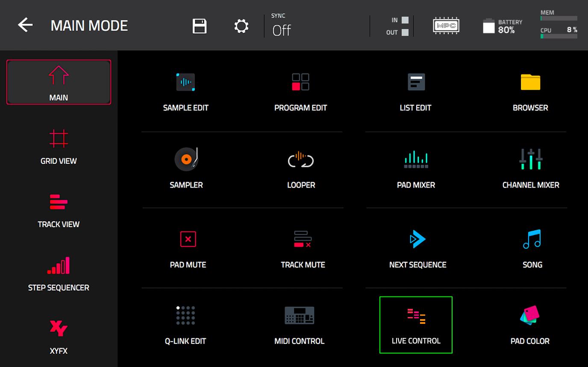Save the project with the disk icon
The image size is (588, 367).
click(x=200, y=26)
